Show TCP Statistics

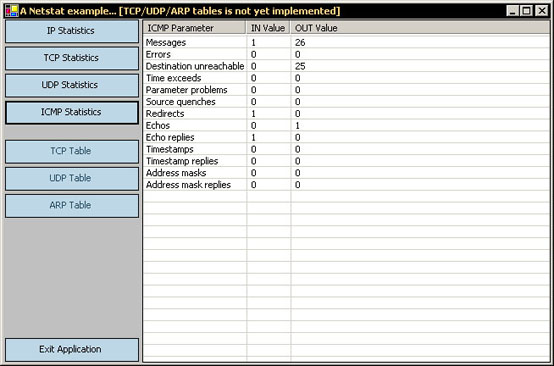(x=72, y=58)
